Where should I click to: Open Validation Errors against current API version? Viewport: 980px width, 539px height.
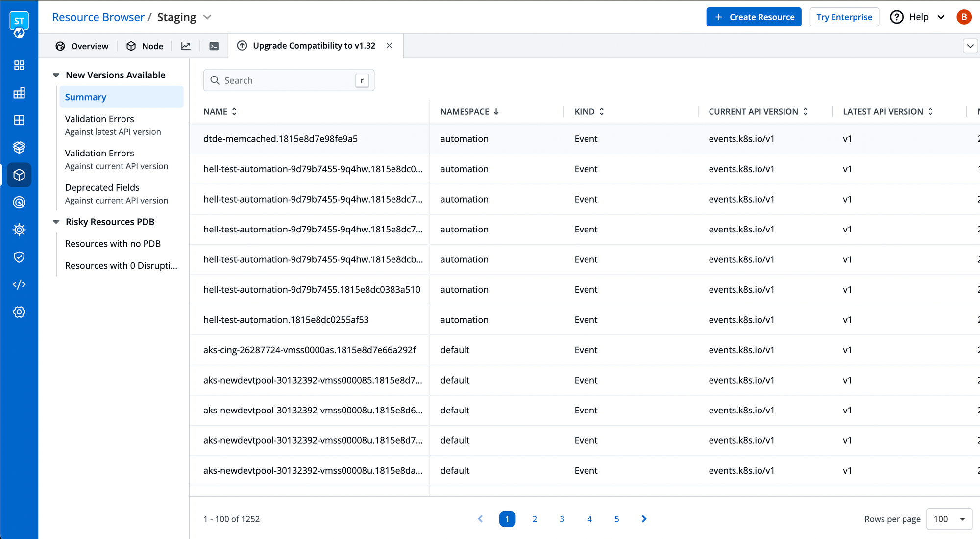[x=122, y=159]
